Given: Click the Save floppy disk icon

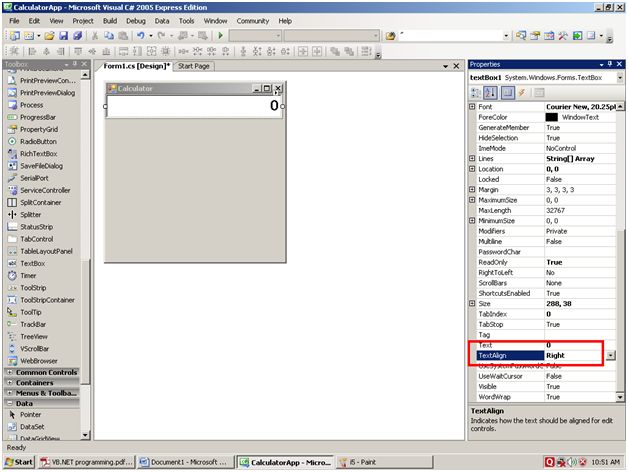Looking at the screenshot, I should [63, 36].
